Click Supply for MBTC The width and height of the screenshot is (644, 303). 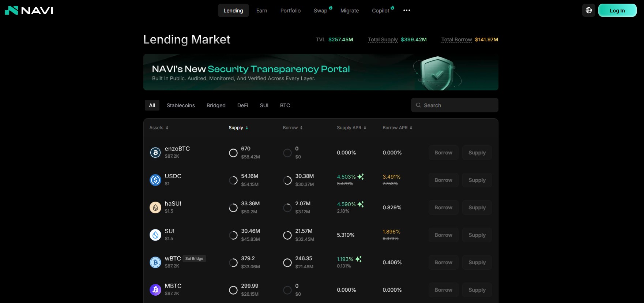click(477, 290)
